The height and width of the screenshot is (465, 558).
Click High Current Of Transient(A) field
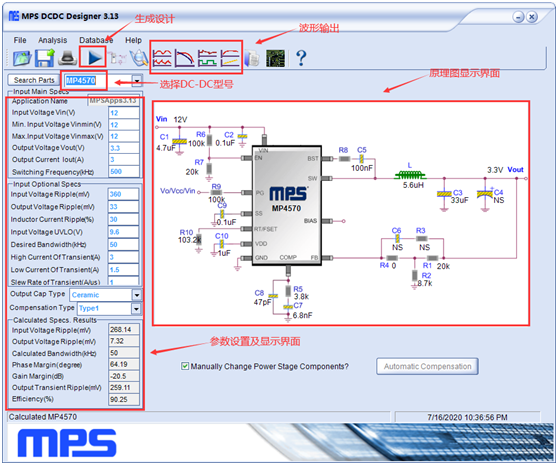[x=123, y=257]
